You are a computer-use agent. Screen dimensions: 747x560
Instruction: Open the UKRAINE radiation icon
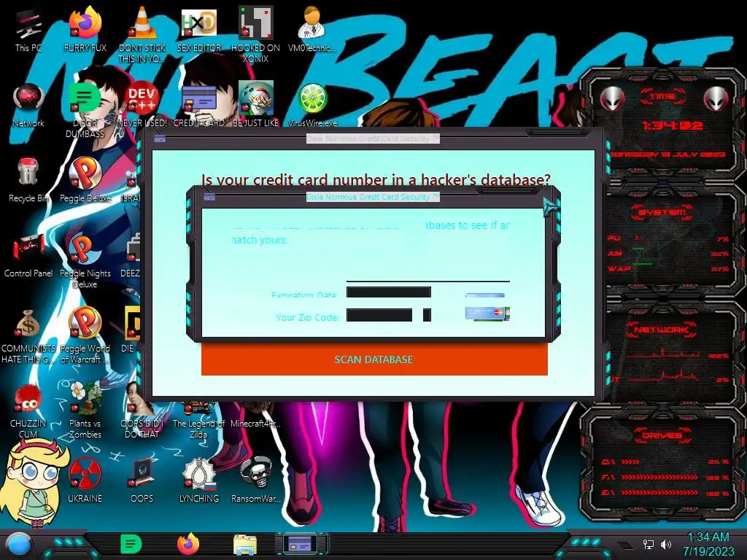pyautogui.click(x=85, y=480)
